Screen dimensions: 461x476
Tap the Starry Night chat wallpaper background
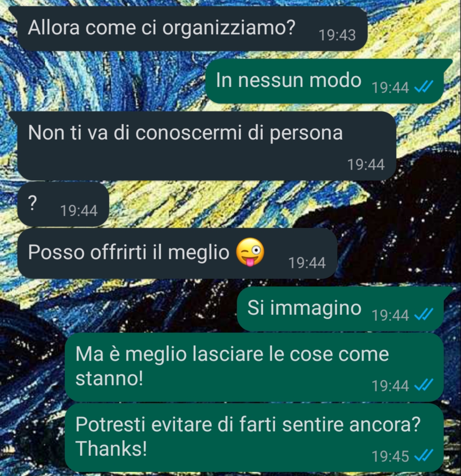(425, 212)
